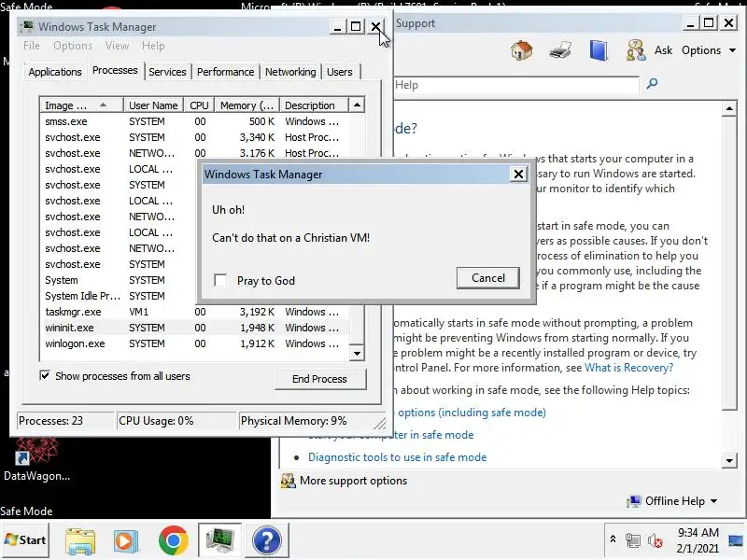747x560 pixels.
Task: Click the Task Manager taskbar icon
Action: 219,540
